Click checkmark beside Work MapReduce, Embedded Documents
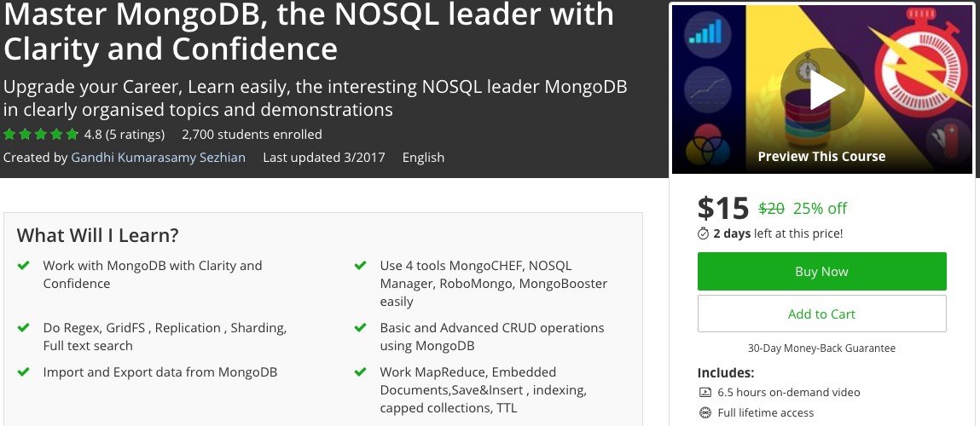980x426 pixels. point(361,372)
